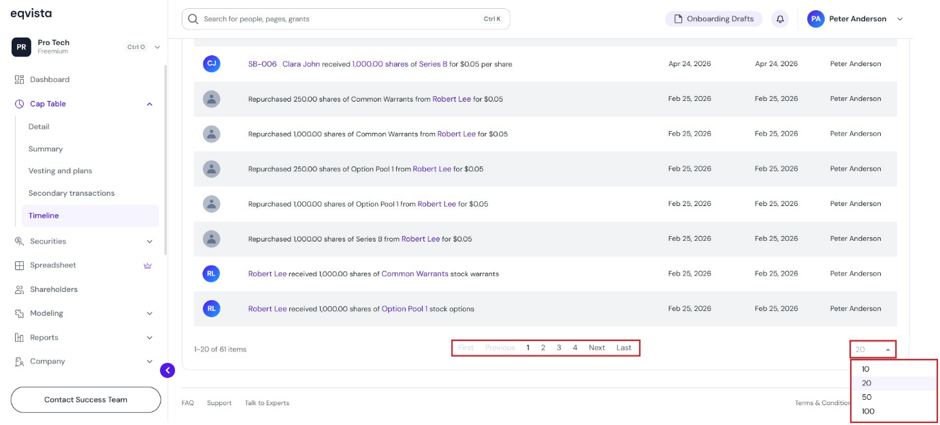Expand the Reports menu chevron

coord(149,337)
